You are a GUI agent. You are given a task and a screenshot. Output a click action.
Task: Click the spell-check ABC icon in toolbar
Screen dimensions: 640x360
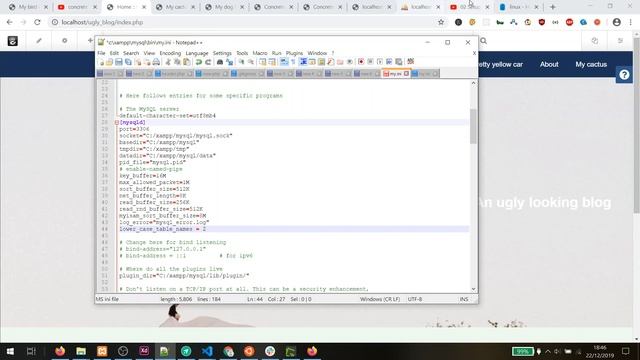click(x=411, y=62)
